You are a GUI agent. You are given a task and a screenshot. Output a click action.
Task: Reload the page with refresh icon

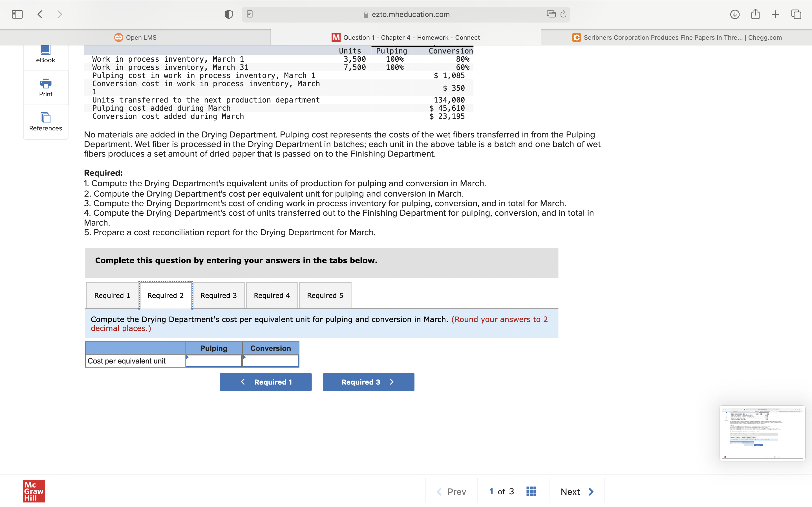click(563, 14)
